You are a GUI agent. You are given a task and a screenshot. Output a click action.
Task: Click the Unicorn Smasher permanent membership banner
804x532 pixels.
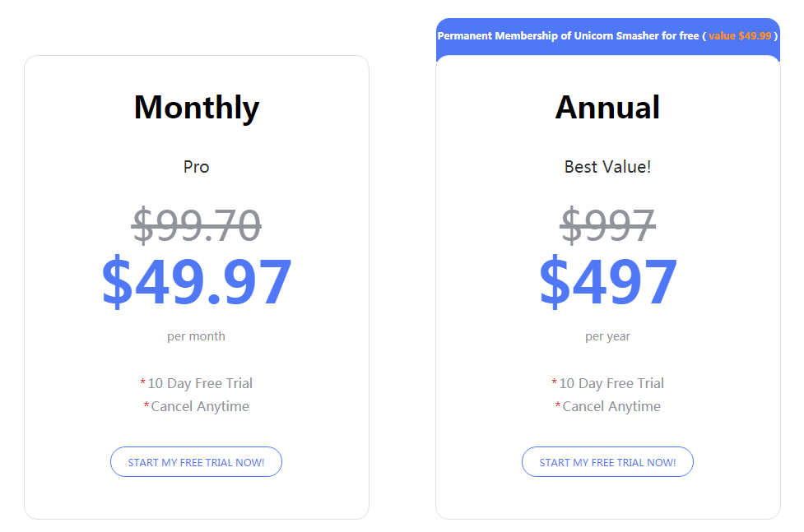click(x=607, y=36)
